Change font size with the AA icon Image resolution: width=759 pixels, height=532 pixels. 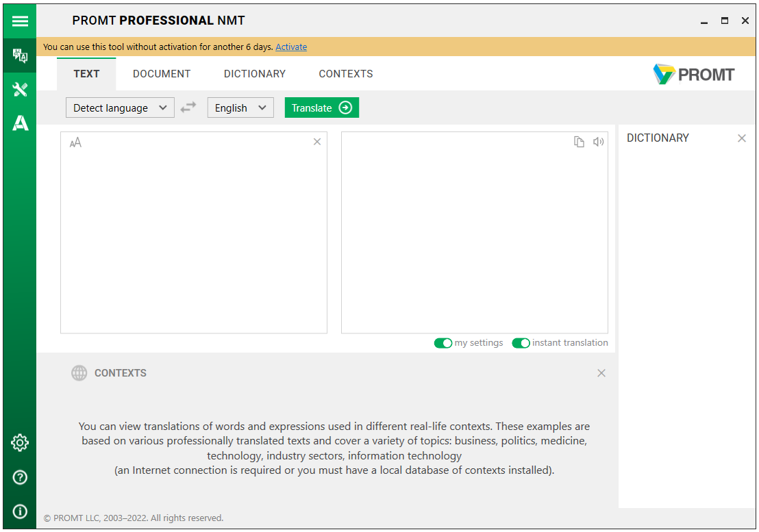coord(75,142)
